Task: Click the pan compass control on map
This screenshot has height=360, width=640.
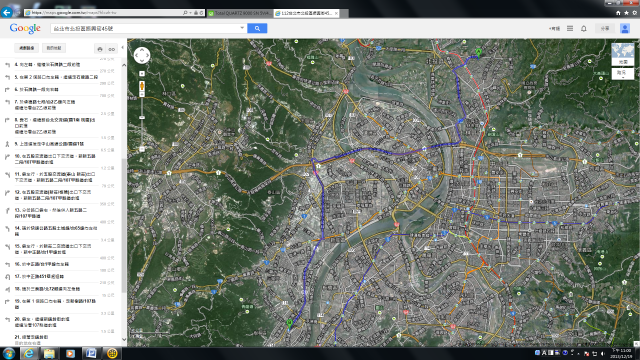Action: 142,55
